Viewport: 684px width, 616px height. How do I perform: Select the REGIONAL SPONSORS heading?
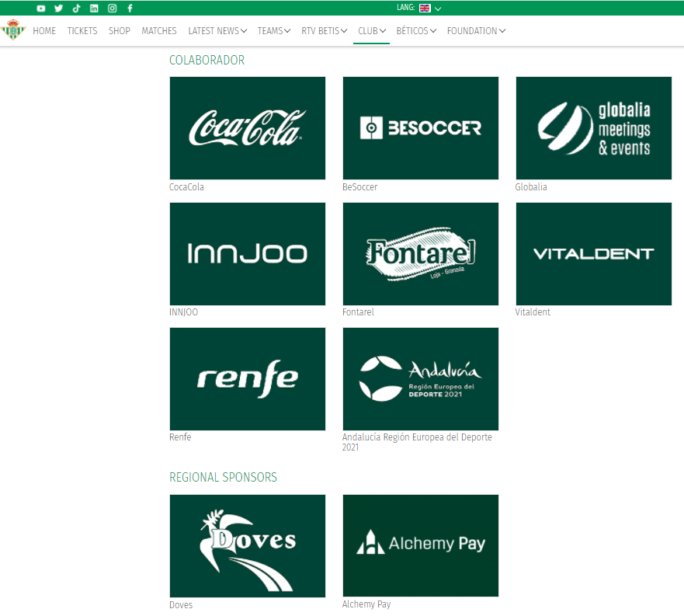223,477
